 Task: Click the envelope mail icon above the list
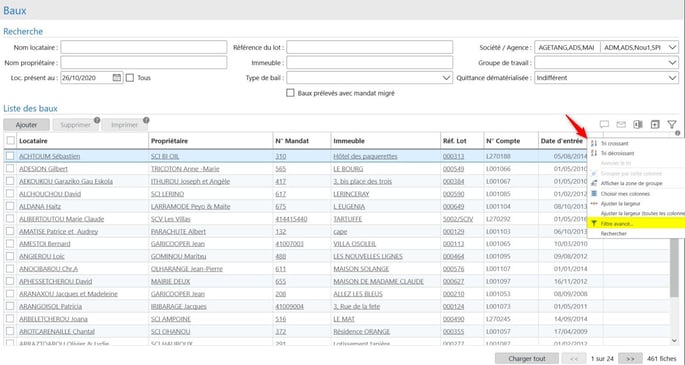coord(621,125)
